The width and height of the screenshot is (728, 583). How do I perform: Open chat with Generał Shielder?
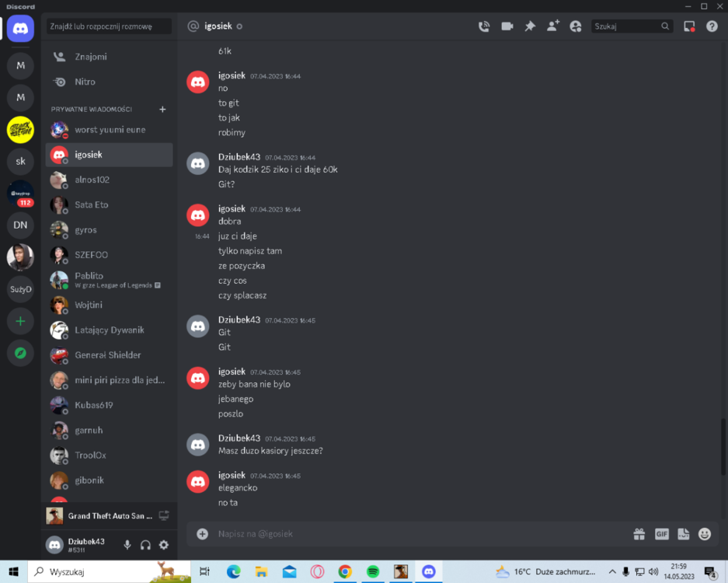click(x=109, y=355)
